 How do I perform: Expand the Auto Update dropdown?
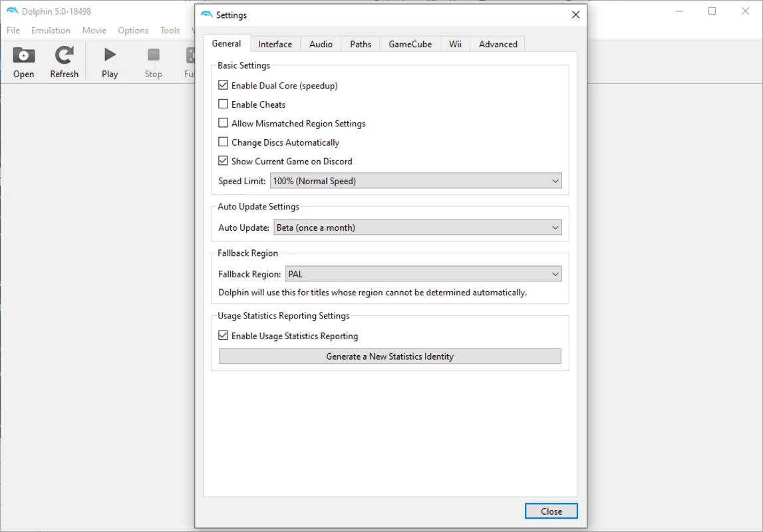click(418, 227)
